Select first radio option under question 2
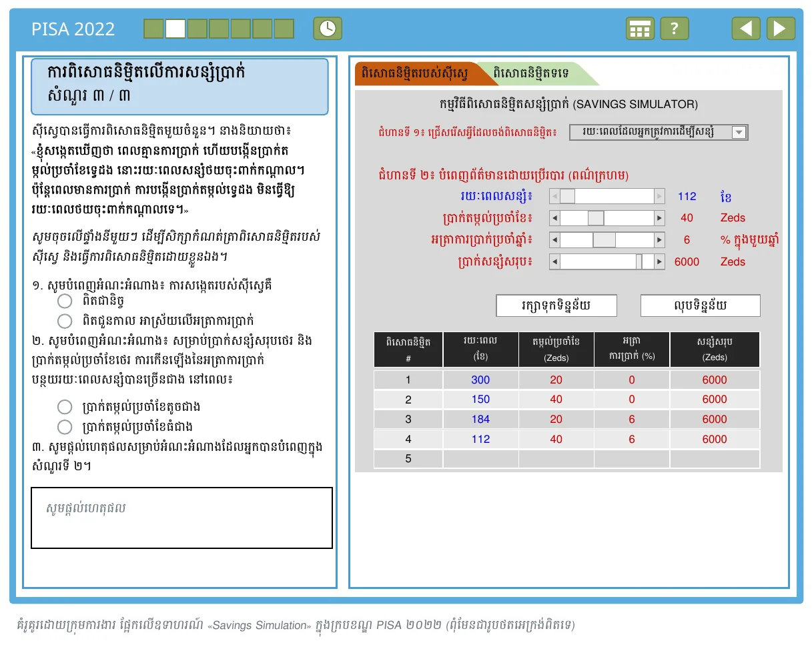 [x=65, y=407]
